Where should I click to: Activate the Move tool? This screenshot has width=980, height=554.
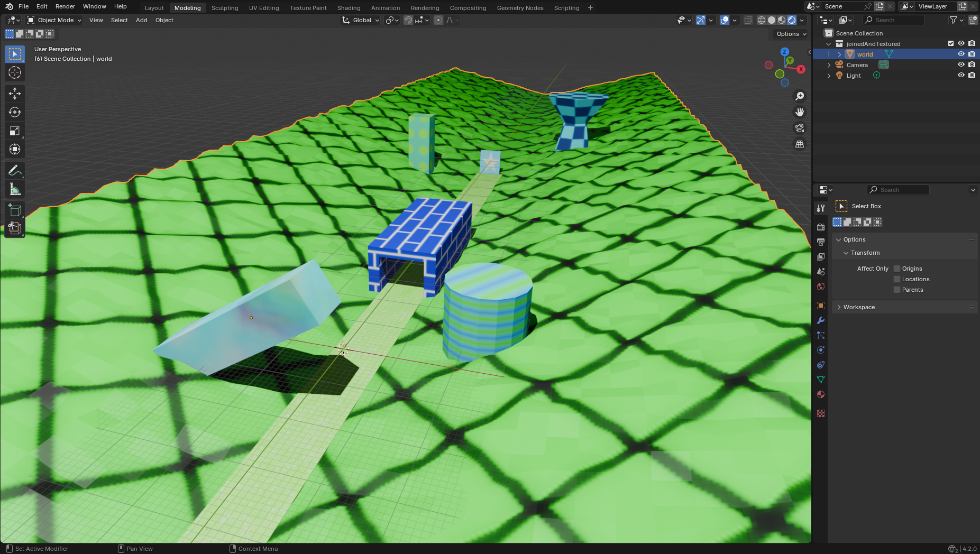pos(15,94)
